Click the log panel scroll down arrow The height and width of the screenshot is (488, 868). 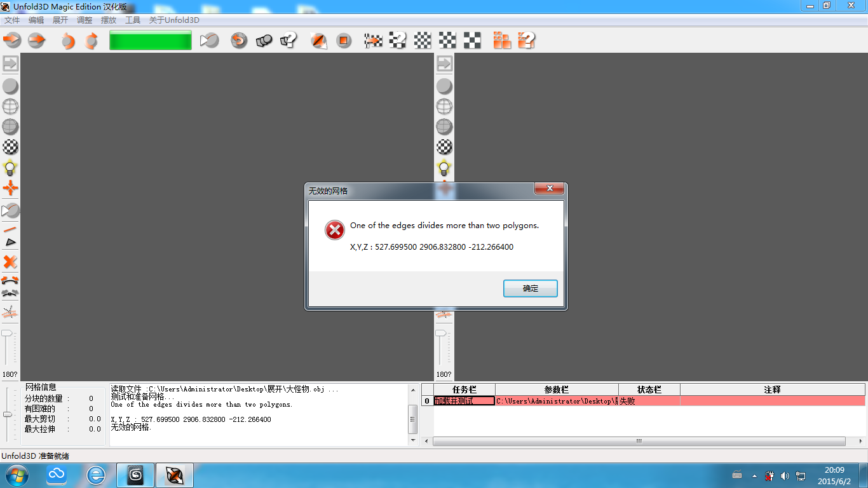[x=413, y=440]
